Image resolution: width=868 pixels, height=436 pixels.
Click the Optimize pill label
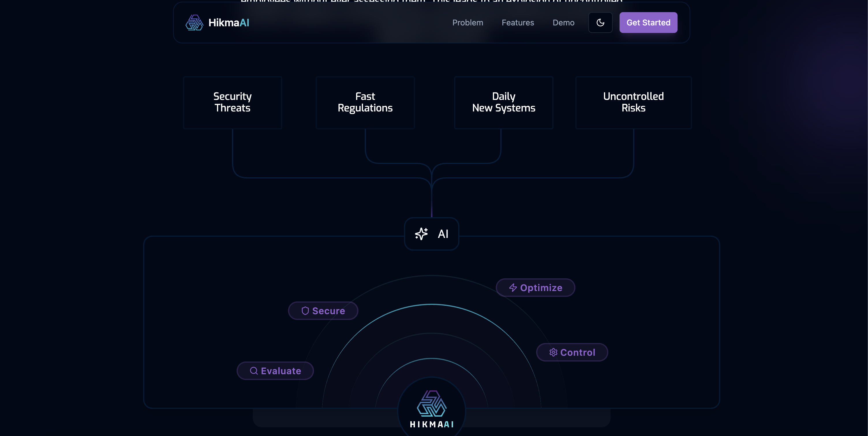pyautogui.click(x=541, y=288)
